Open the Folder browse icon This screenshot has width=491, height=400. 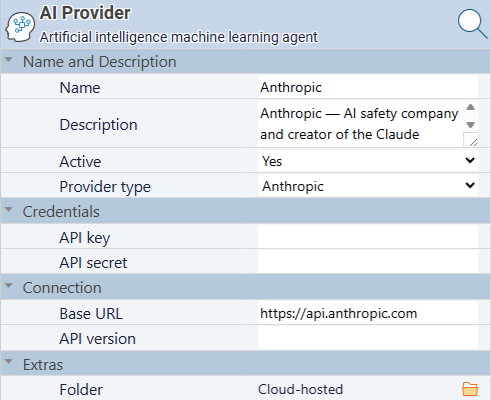470,389
